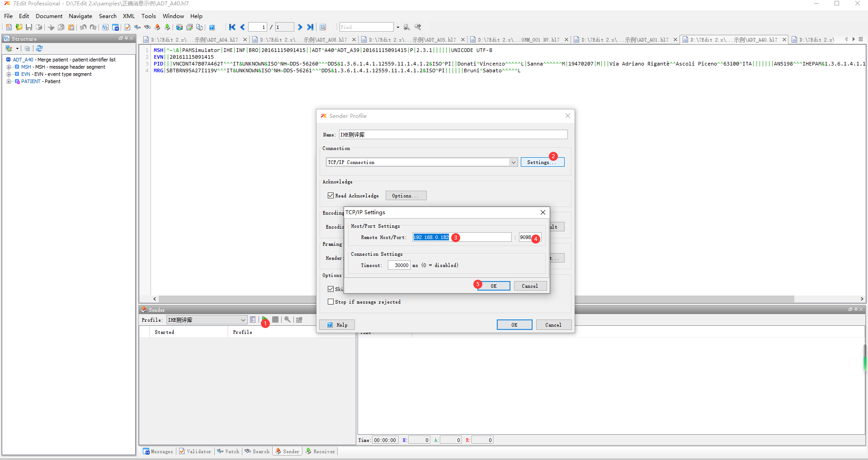Viewport: 868px width, 460px height.
Task: Click the New document toolbar icon
Action: click(9, 27)
